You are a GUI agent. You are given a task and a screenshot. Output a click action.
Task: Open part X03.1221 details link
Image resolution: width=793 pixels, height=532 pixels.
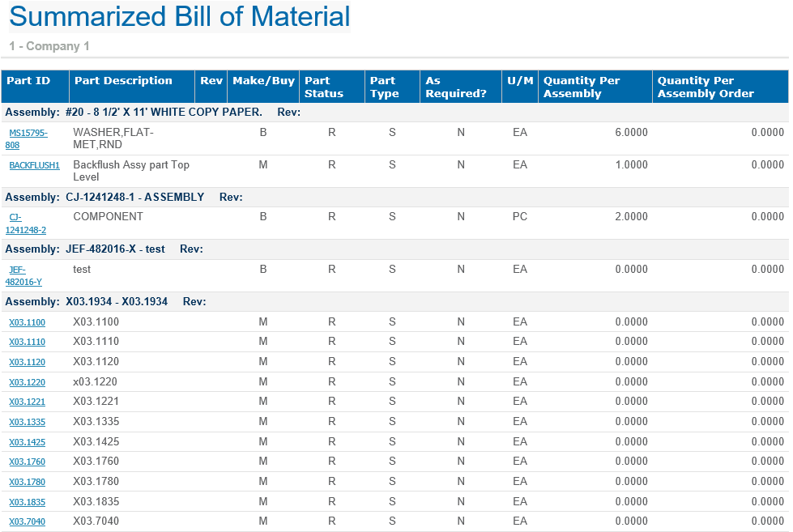pos(27,402)
